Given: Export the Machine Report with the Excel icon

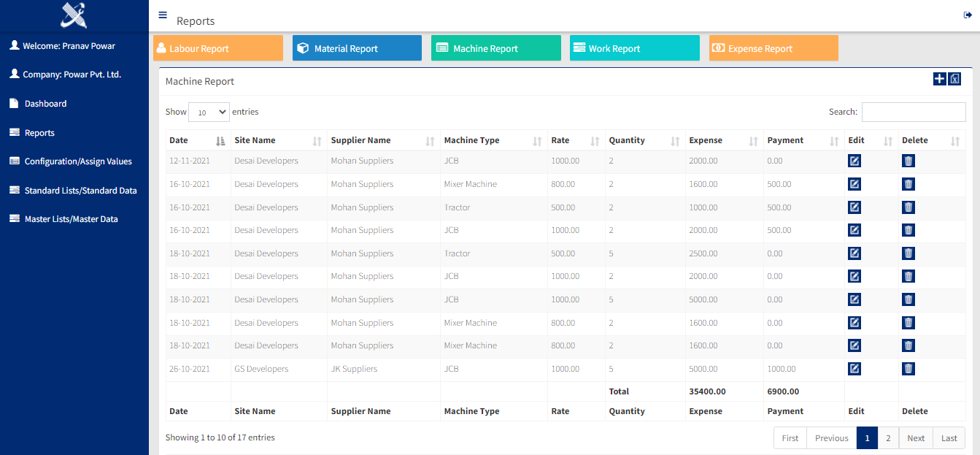Looking at the screenshot, I should click(954, 79).
